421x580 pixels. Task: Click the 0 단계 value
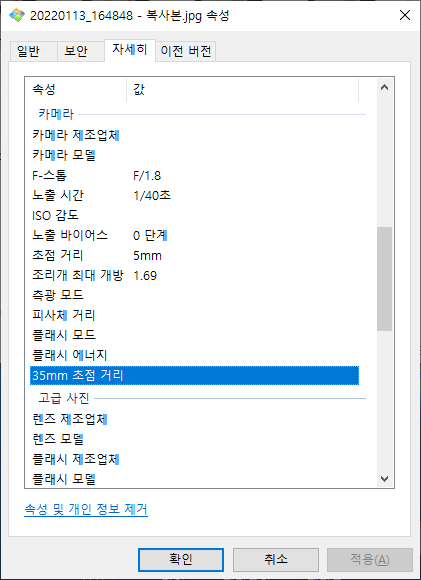150,235
